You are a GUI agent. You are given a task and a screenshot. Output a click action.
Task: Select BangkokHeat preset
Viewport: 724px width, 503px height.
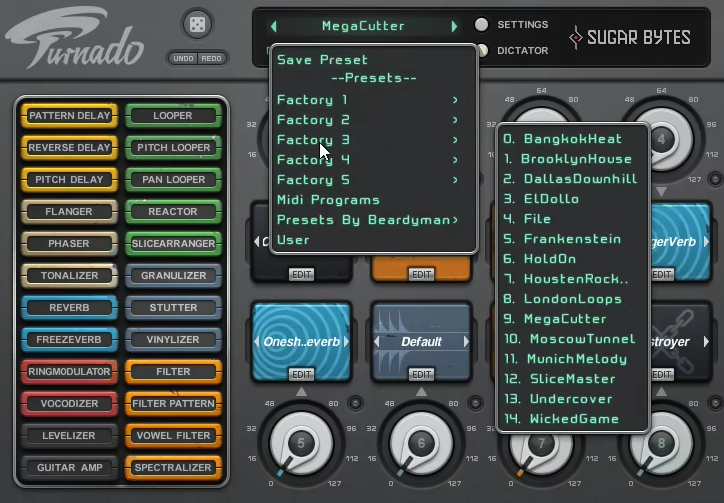[562, 139]
